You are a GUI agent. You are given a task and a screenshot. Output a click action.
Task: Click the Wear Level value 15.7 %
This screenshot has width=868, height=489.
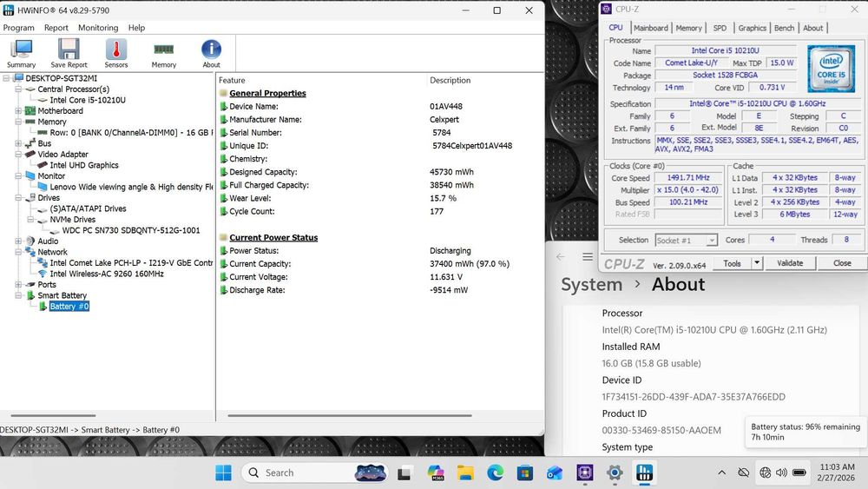(443, 198)
